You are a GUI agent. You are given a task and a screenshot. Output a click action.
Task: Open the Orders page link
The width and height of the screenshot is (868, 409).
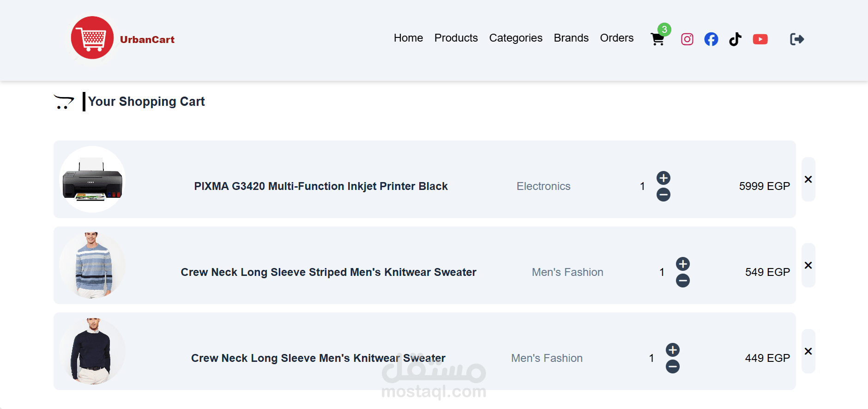(x=616, y=38)
